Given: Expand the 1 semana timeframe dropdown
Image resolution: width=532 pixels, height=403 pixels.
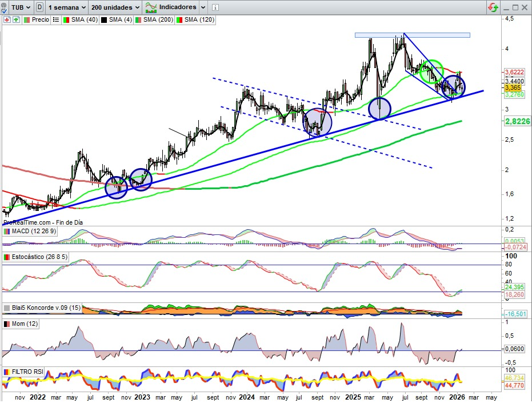Looking at the screenshot, I should pyautogui.click(x=67, y=7).
